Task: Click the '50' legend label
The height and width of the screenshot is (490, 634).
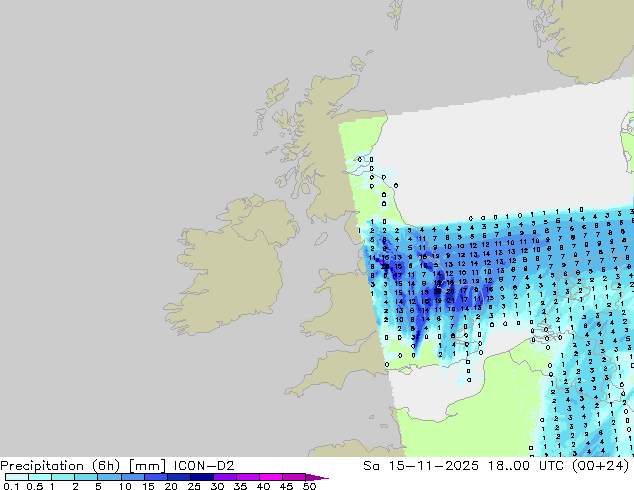Action: click(309, 486)
